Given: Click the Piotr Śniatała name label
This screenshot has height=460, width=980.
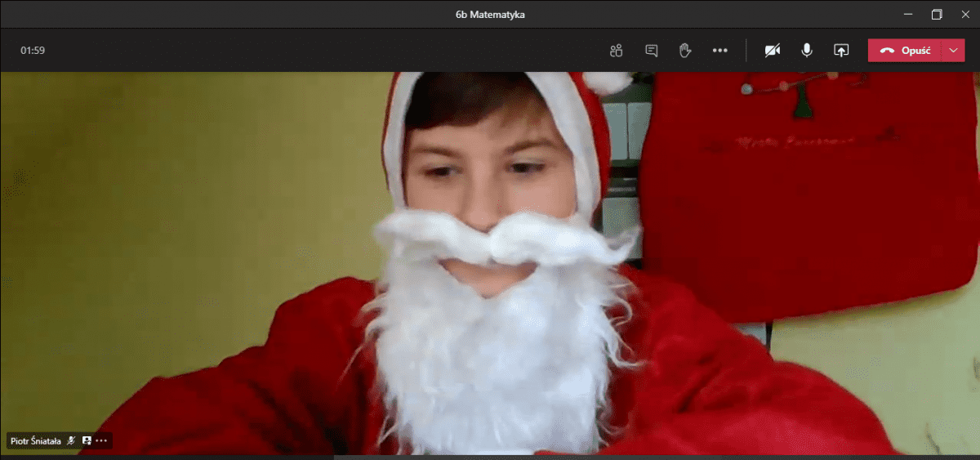Looking at the screenshot, I should pyautogui.click(x=35, y=440).
